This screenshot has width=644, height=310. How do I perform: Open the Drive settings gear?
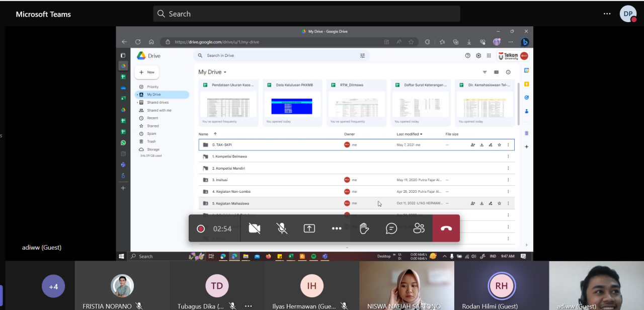click(478, 55)
